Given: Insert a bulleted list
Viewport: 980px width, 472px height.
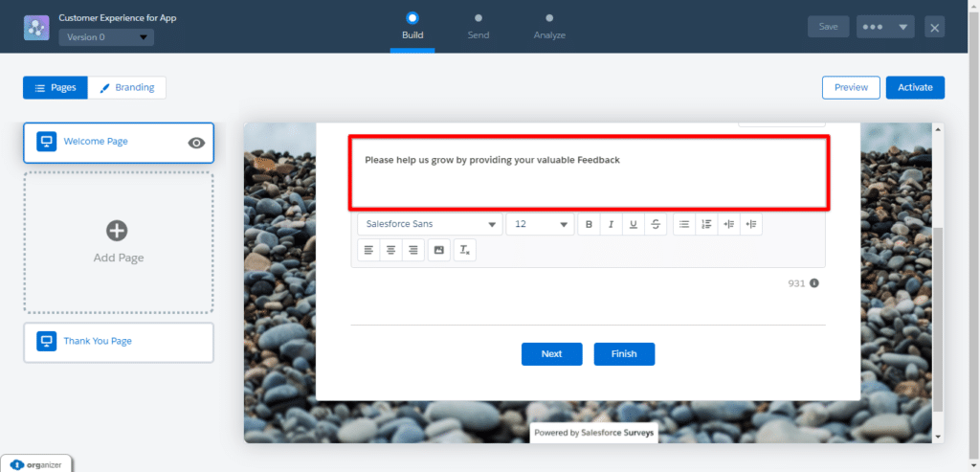Looking at the screenshot, I should pos(684,224).
